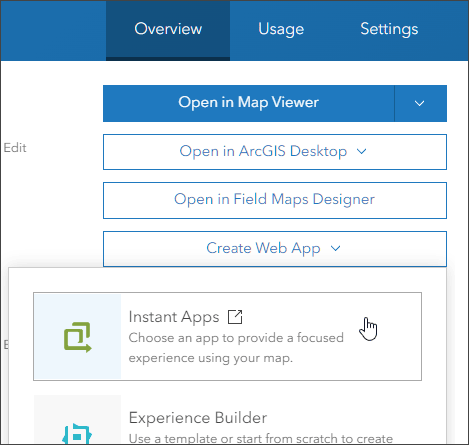Expand the Map Viewer options dropdown arrow

420,103
